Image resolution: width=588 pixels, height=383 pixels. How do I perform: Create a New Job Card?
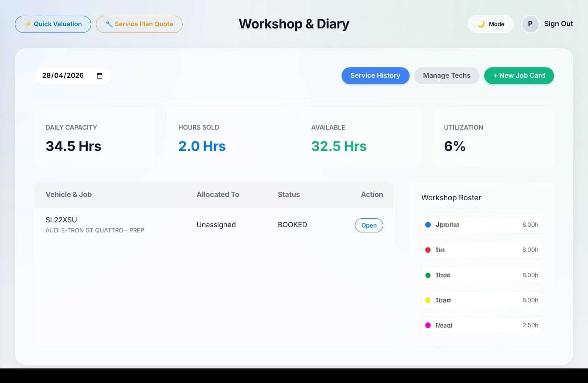(519, 75)
